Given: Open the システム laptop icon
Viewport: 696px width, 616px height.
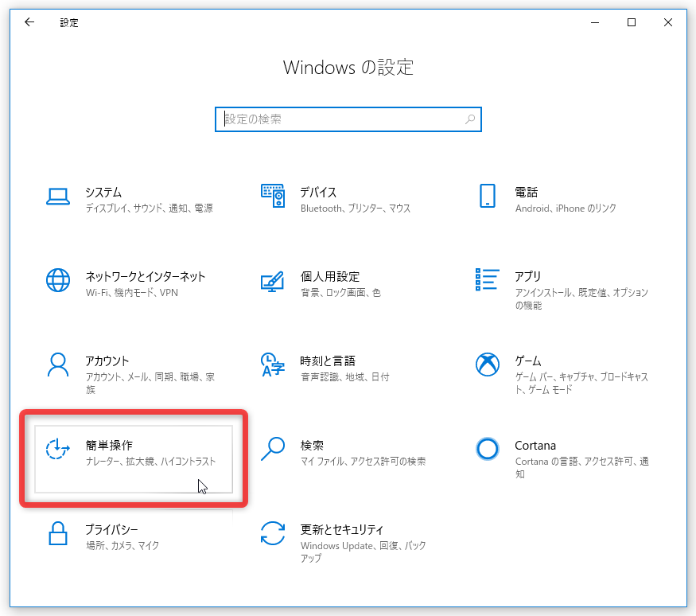Looking at the screenshot, I should click(58, 197).
